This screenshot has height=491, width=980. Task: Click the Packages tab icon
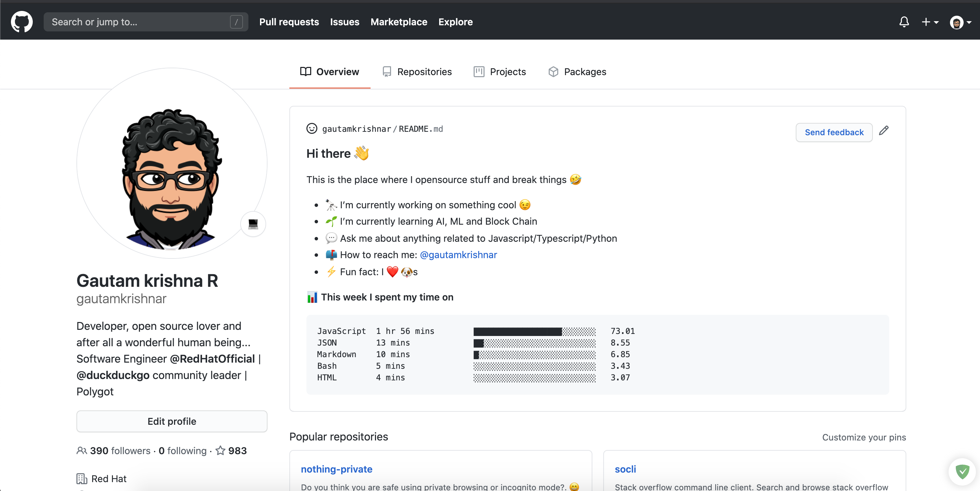(553, 71)
